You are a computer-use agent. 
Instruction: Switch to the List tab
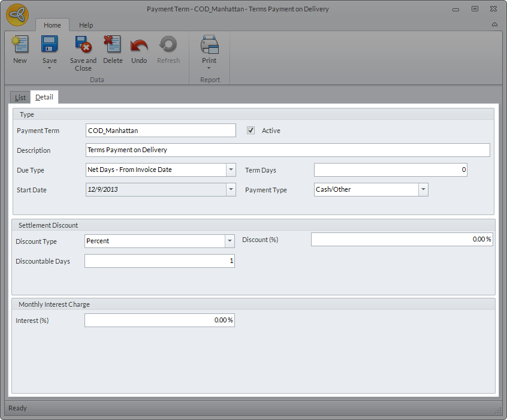20,98
